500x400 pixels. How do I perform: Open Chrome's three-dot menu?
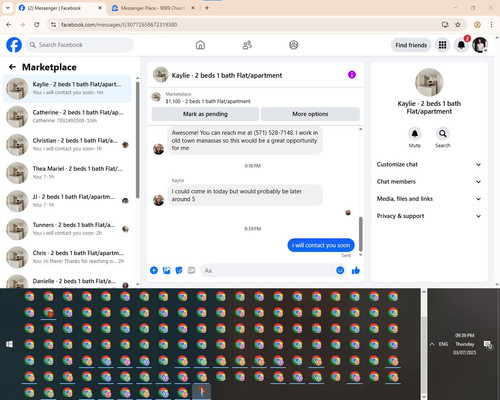491,24
